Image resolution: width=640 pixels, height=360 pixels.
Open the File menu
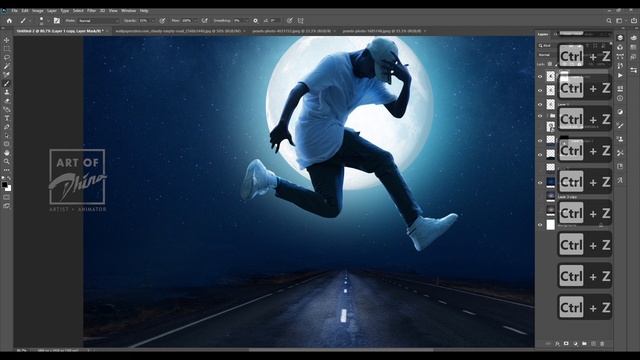14,11
